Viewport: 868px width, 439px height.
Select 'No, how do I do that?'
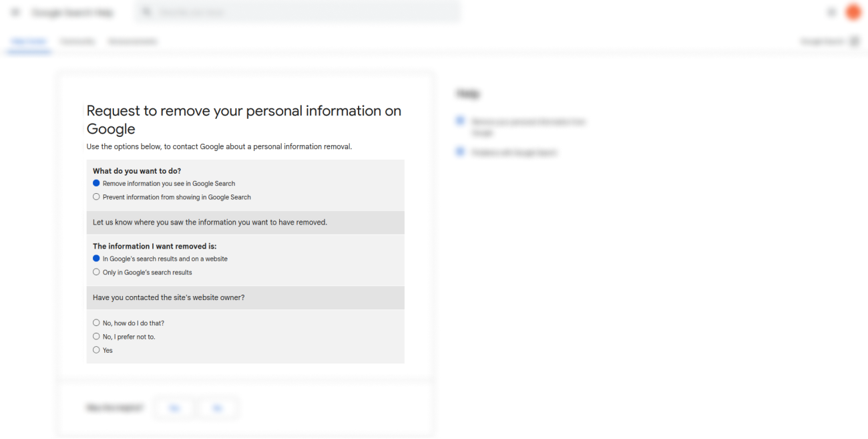tap(96, 323)
